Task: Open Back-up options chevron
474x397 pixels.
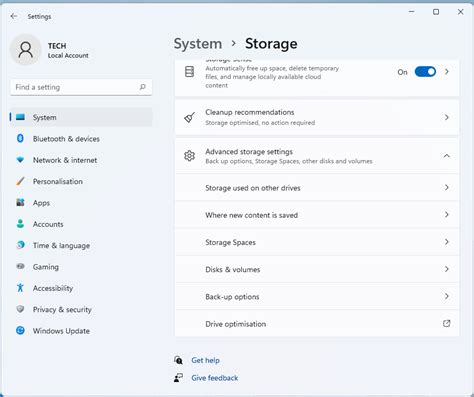Action: pos(447,296)
